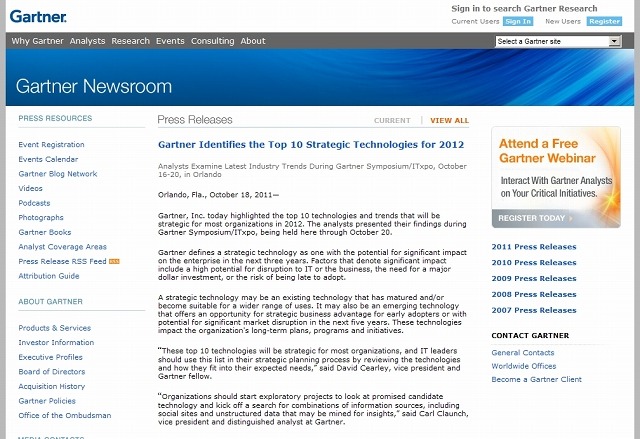Open the General Contacts link
The height and width of the screenshot is (439, 640).
[523, 353]
